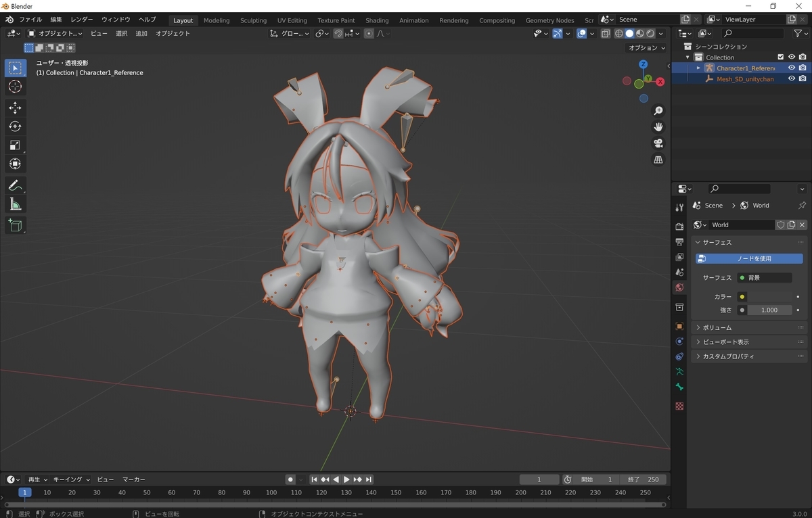Open the Bone properties tab
Viewport: 812px width, 518px height.
pos(679,387)
